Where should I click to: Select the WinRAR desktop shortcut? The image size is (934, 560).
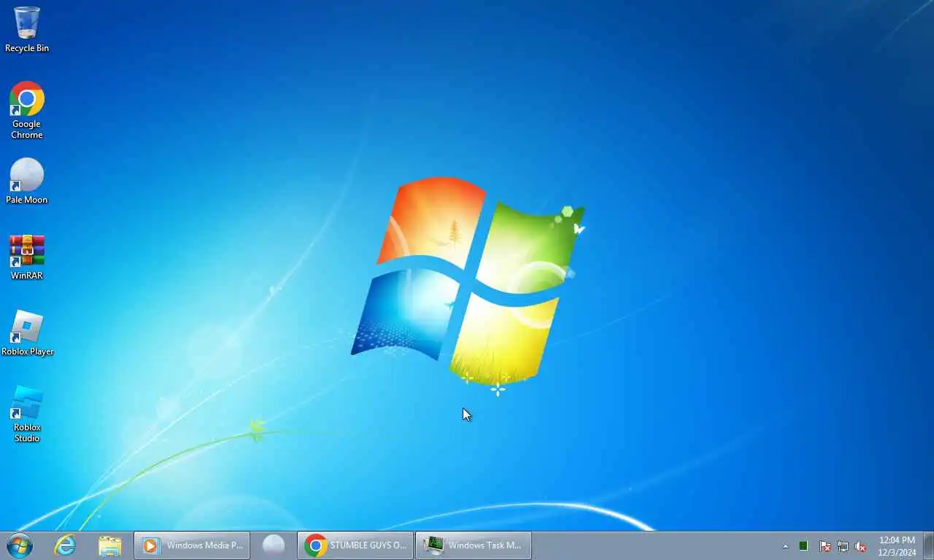[x=27, y=257]
